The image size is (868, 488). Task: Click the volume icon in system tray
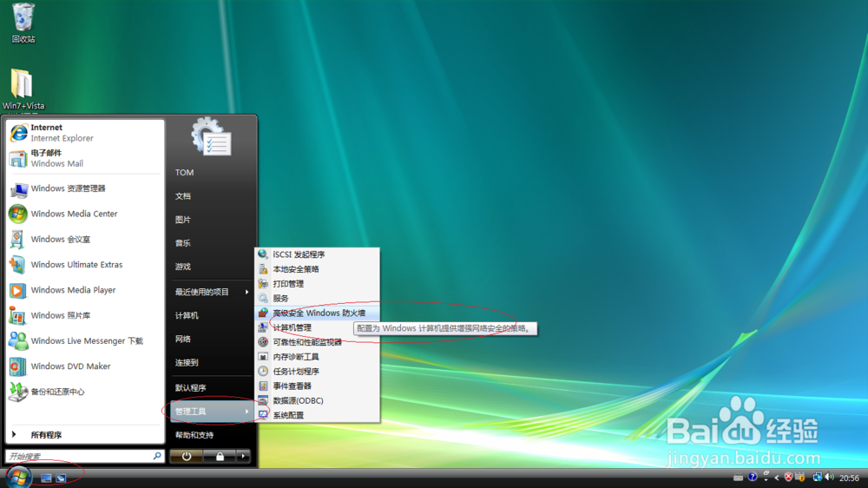(x=829, y=477)
